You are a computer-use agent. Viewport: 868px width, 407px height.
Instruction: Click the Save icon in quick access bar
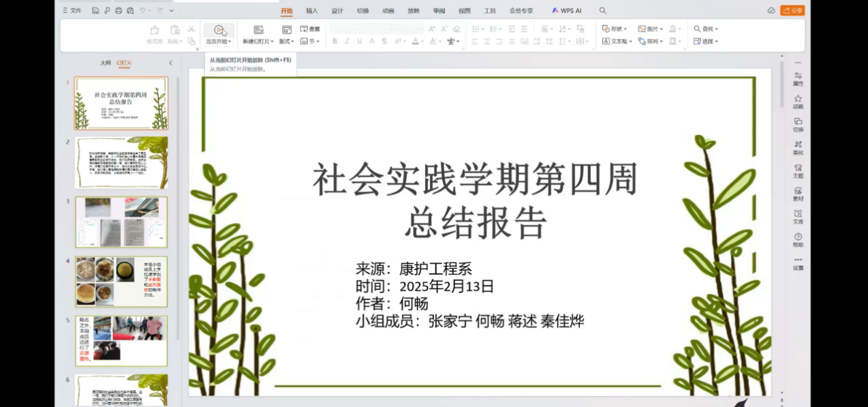(95, 11)
